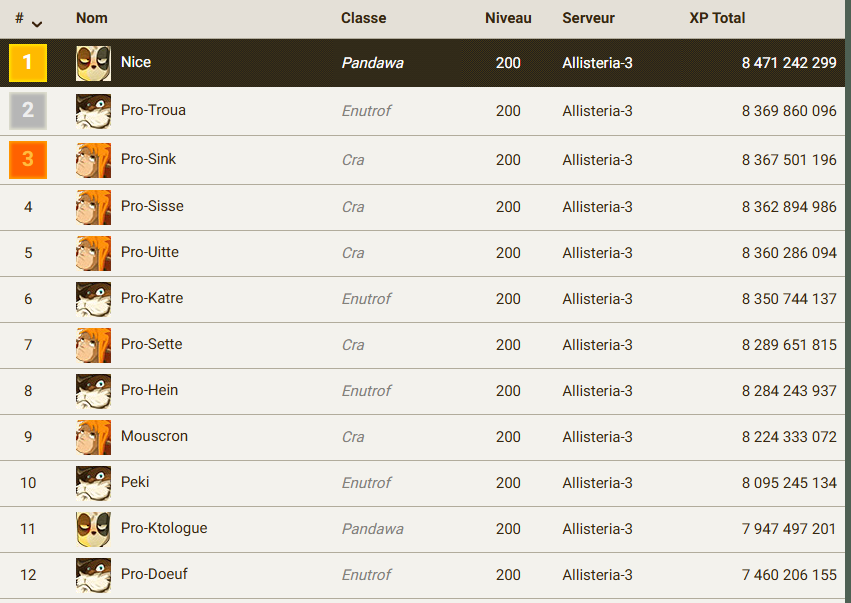Click the Enutrof avatar beside Pro-Troua
Viewport: 851px width, 603px height.
pyautogui.click(x=93, y=111)
